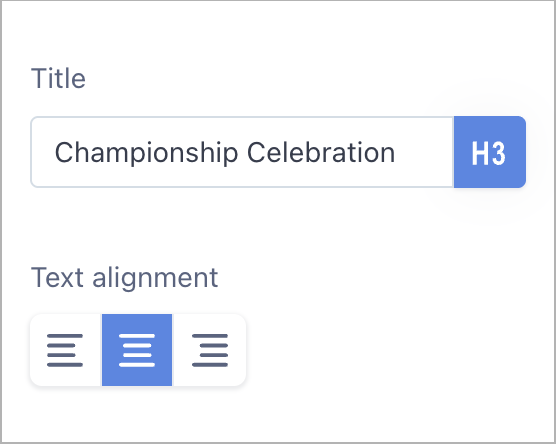Toggle the centered alignment option
Viewport: 556px width, 444px height.
pos(137,350)
